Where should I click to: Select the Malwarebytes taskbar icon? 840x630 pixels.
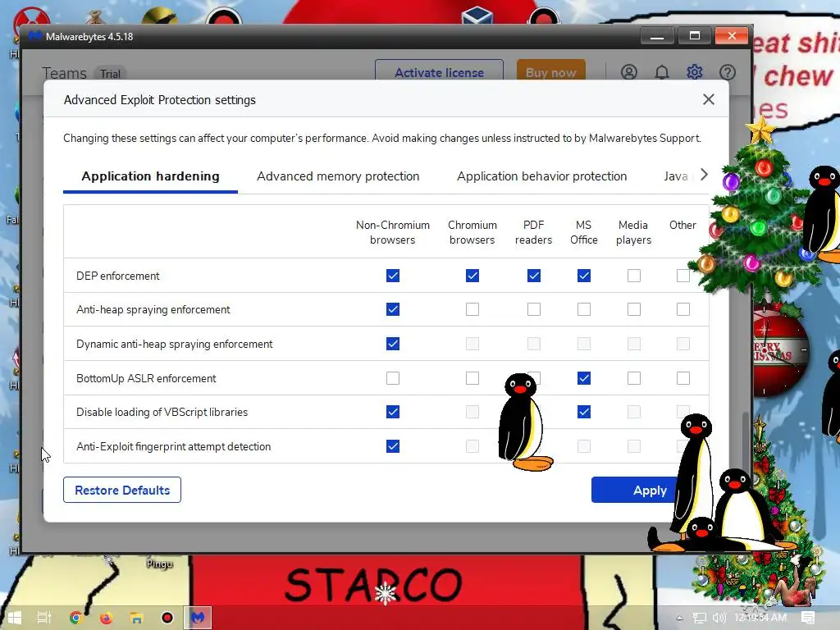pos(198,618)
